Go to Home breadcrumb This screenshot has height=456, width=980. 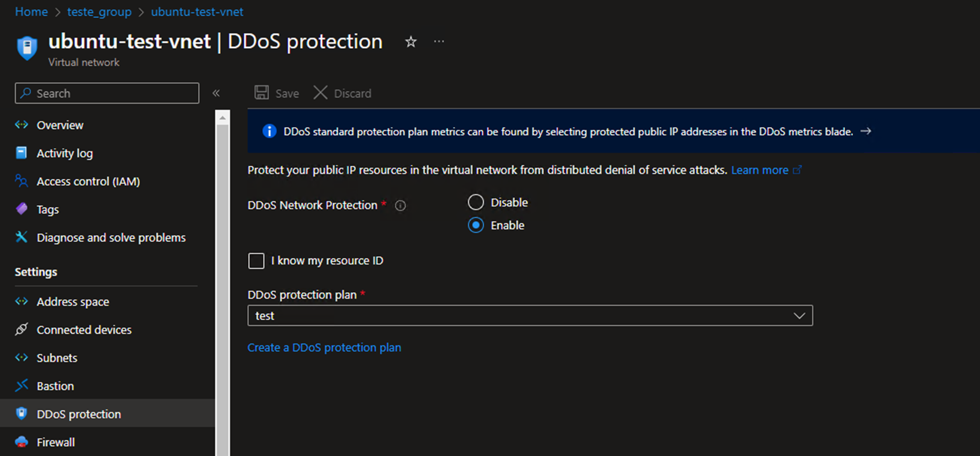coord(31,11)
